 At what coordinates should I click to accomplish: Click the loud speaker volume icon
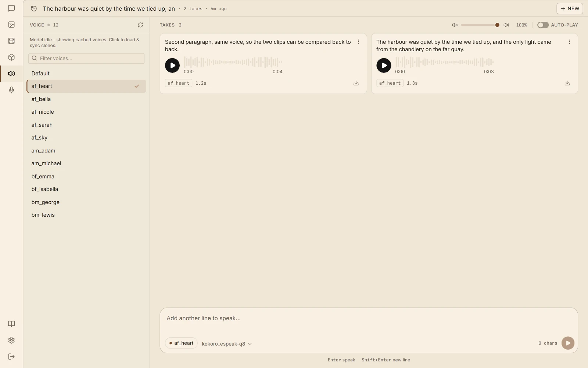506,25
